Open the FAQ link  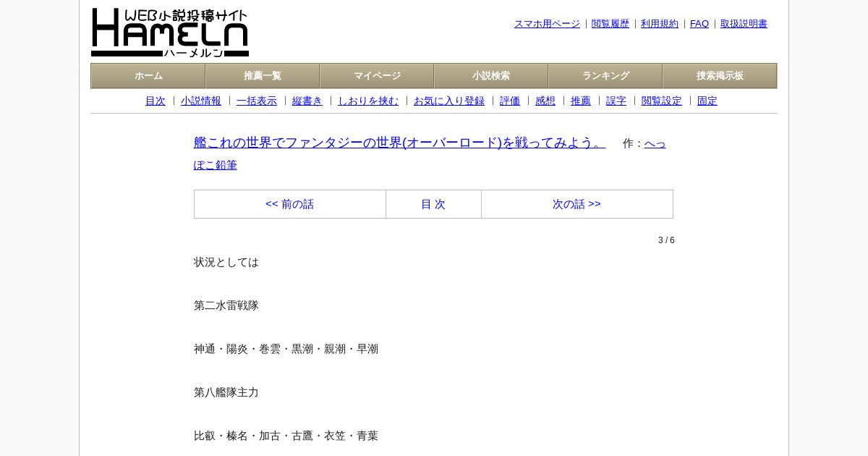pyautogui.click(x=699, y=24)
